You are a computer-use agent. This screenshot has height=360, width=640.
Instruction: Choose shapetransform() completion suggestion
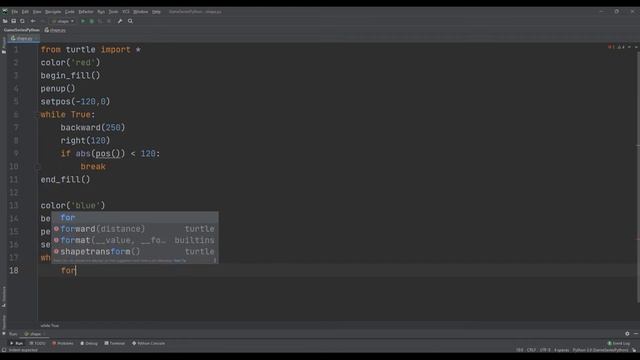[x=135, y=252]
